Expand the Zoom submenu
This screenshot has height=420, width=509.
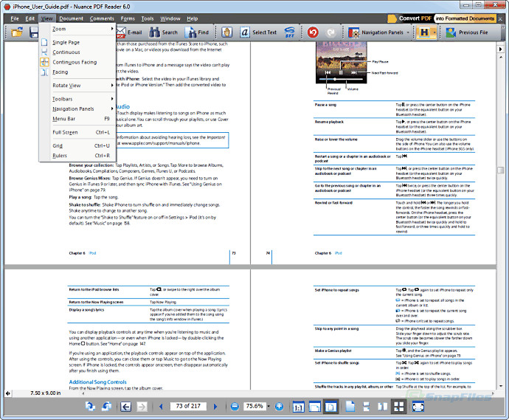tap(77, 29)
